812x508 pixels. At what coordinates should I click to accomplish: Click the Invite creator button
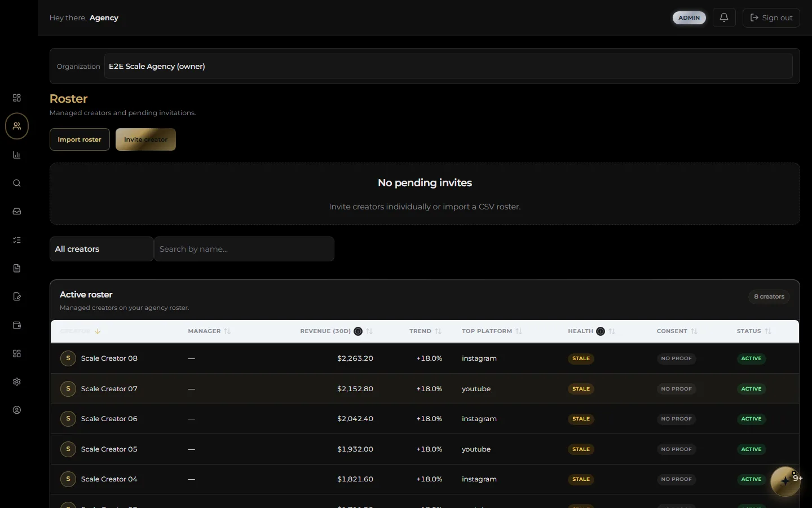[x=145, y=139]
